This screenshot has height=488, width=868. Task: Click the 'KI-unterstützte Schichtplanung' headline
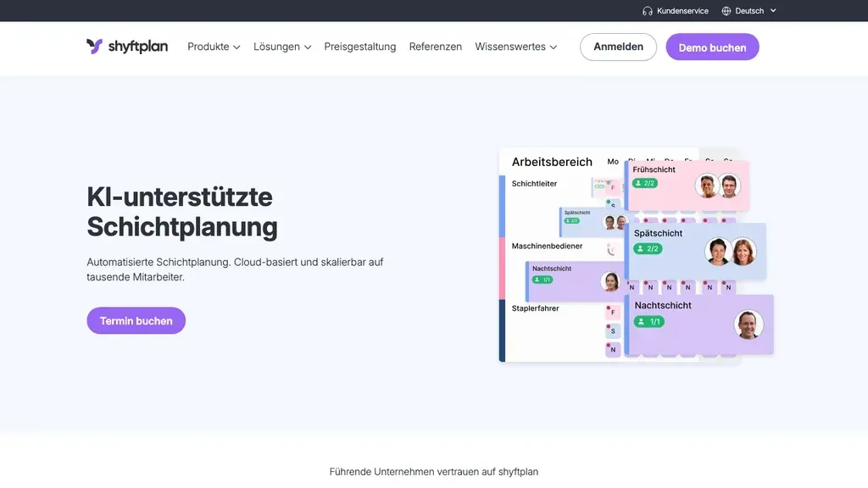coord(182,212)
